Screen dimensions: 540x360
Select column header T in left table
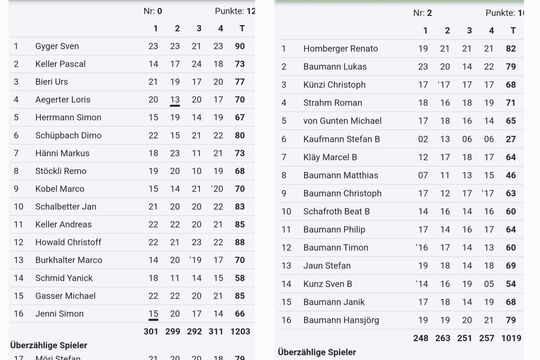point(242,28)
